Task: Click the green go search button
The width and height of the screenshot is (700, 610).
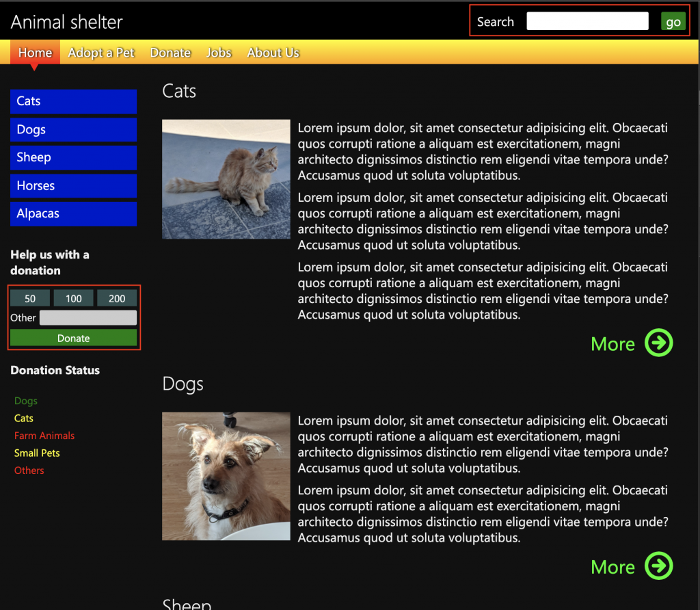Action: (x=673, y=21)
